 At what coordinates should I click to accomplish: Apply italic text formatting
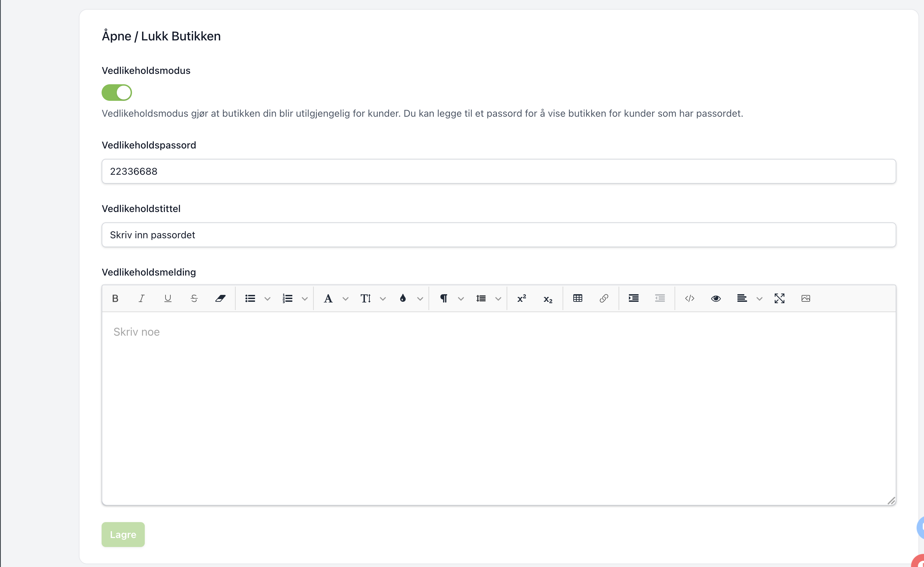click(141, 298)
